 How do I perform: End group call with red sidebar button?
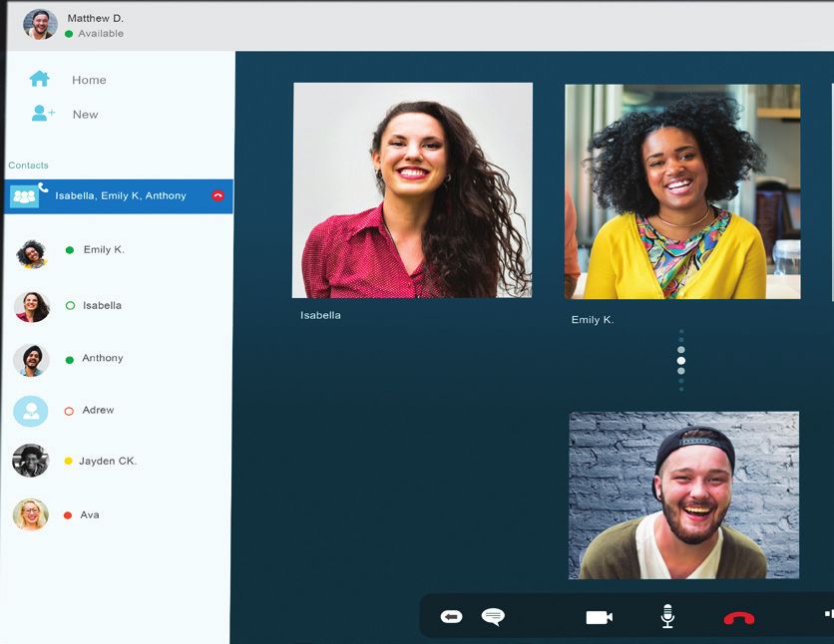coord(217,195)
